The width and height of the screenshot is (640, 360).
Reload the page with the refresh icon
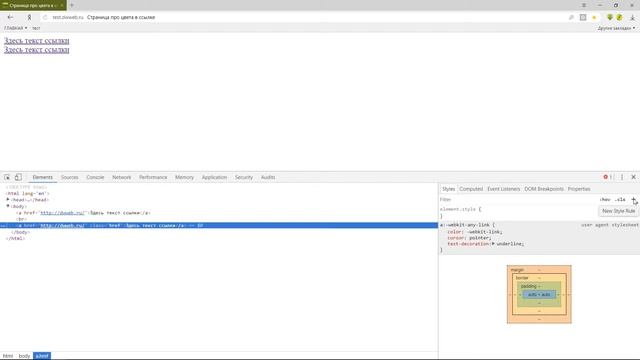click(45, 18)
